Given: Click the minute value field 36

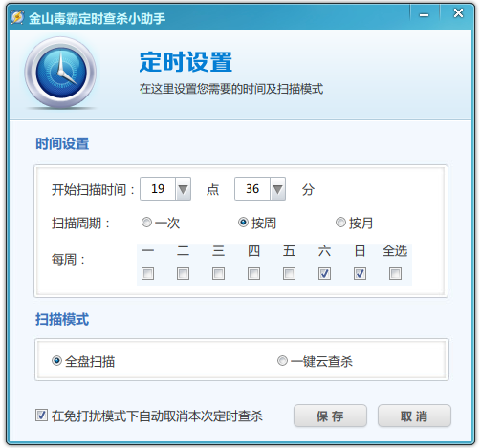Looking at the screenshot, I should [x=252, y=189].
